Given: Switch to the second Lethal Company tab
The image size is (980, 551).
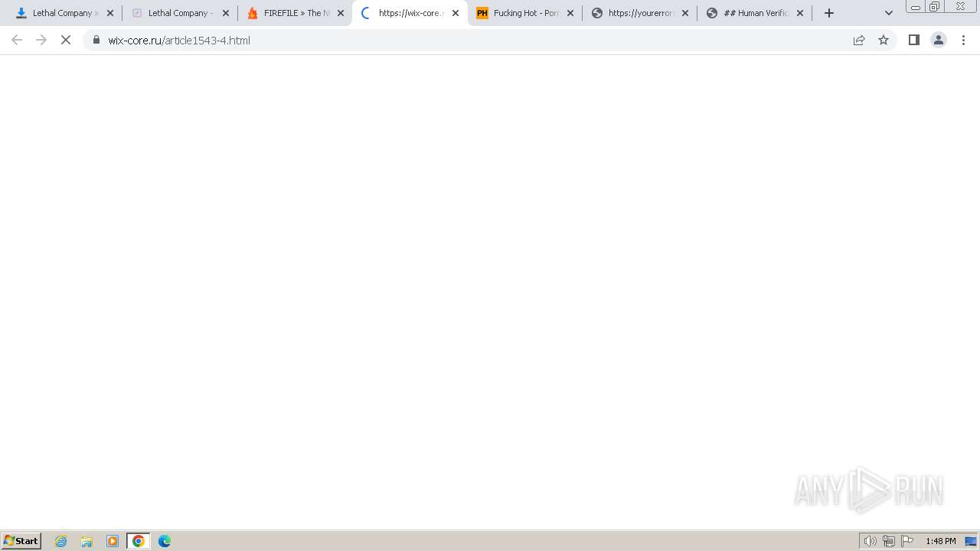Looking at the screenshot, I should pyautogui.click(x=180, y=13).
